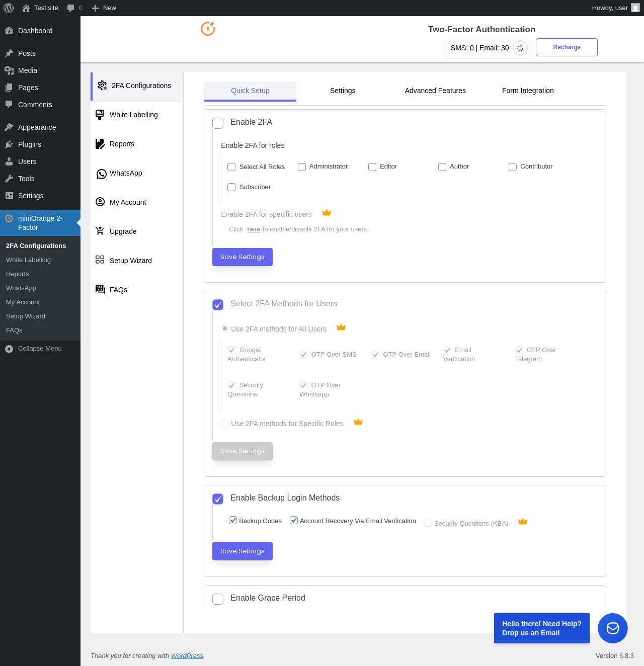
Task: Open the Advanced Features tab
Action: pyautogui.click(x=435, y=91)
